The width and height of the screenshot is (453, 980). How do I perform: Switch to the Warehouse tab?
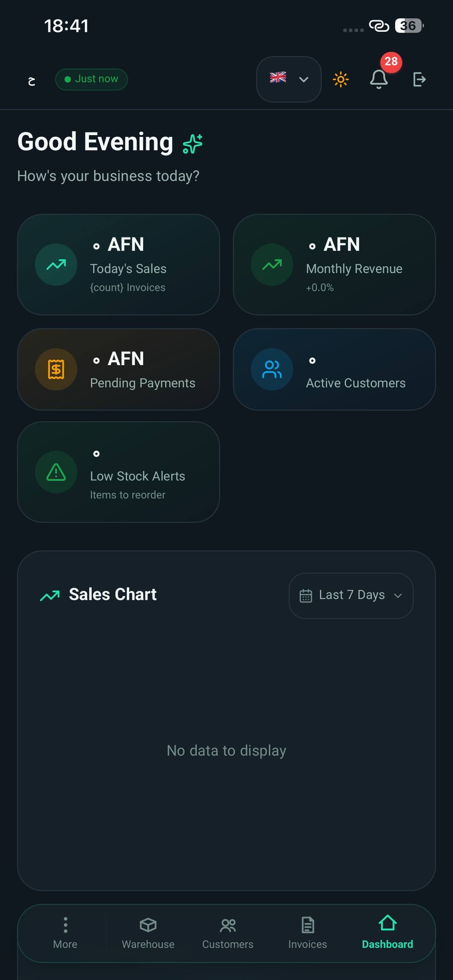[x=148, y=933]
